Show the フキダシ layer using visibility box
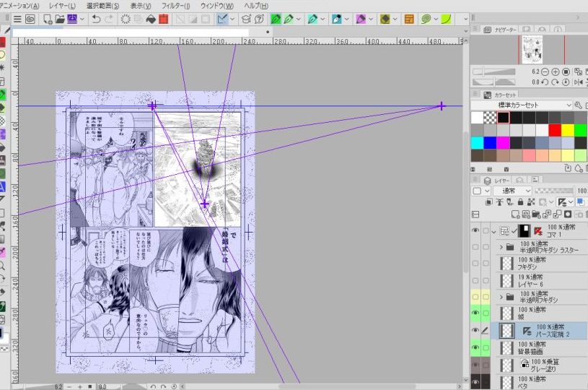 [475, 263]
